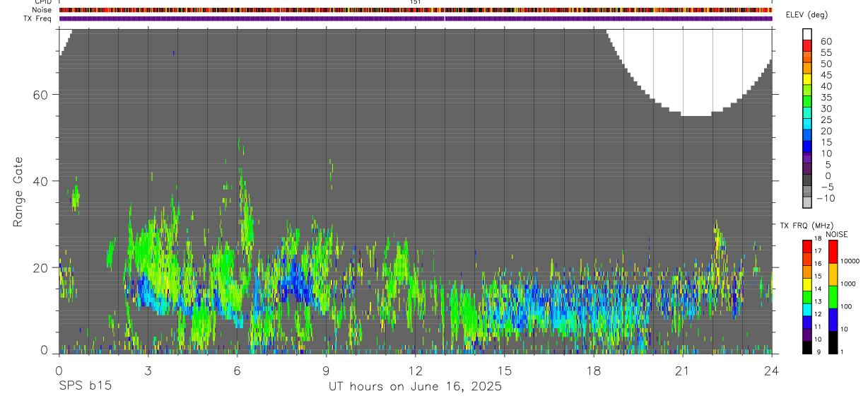
Task: Click the 'UT hours on June 16, 2025' axis title
Action: tap(415, 387)
